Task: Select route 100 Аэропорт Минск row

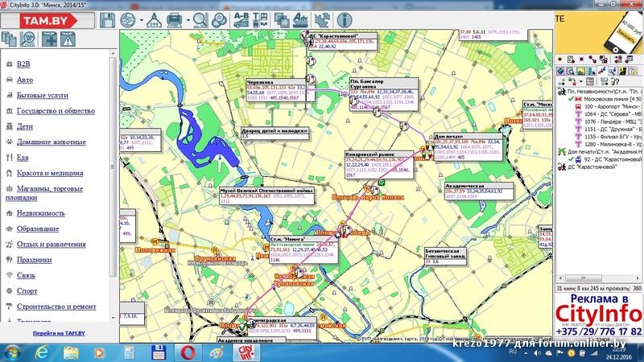Action: point(609,106)
